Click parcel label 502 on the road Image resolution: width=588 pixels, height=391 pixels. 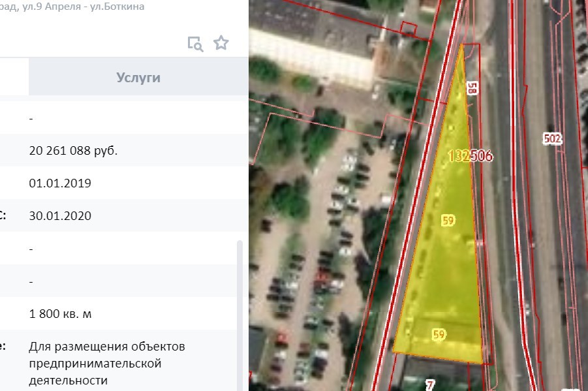point(552,138)
